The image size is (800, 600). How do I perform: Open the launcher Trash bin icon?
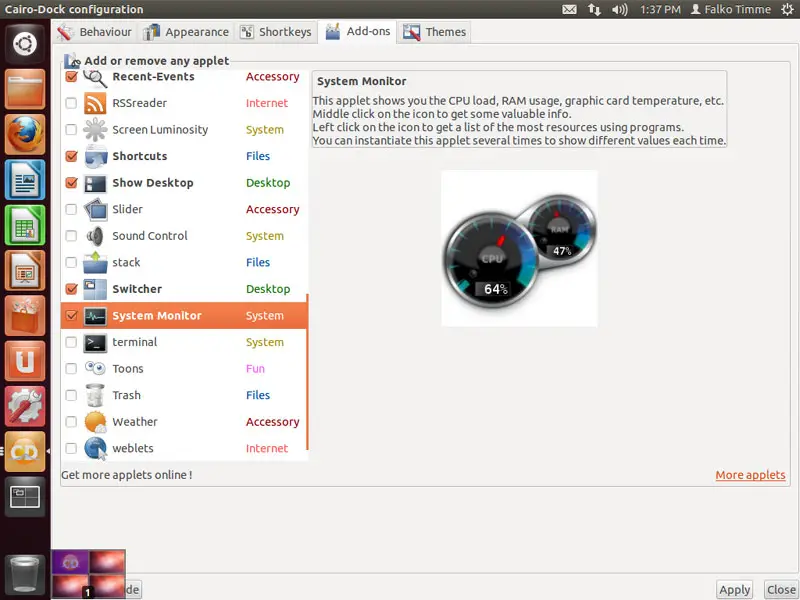point(25,576)
